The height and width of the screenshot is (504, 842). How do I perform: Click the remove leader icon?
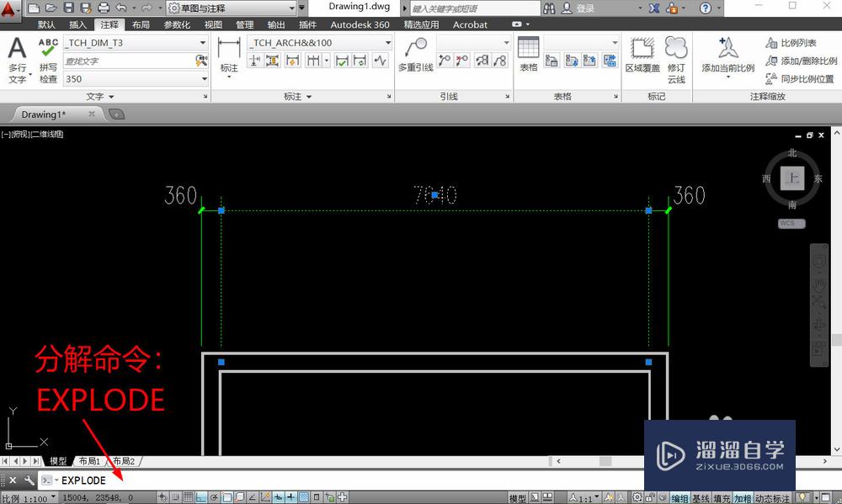(x=461, y=61)
